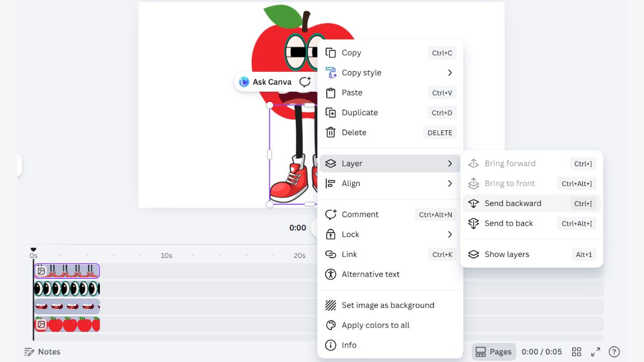The image size is (644, 362).
Task: Click the Ask Canva sparkle icon
Action: [244, 82]
